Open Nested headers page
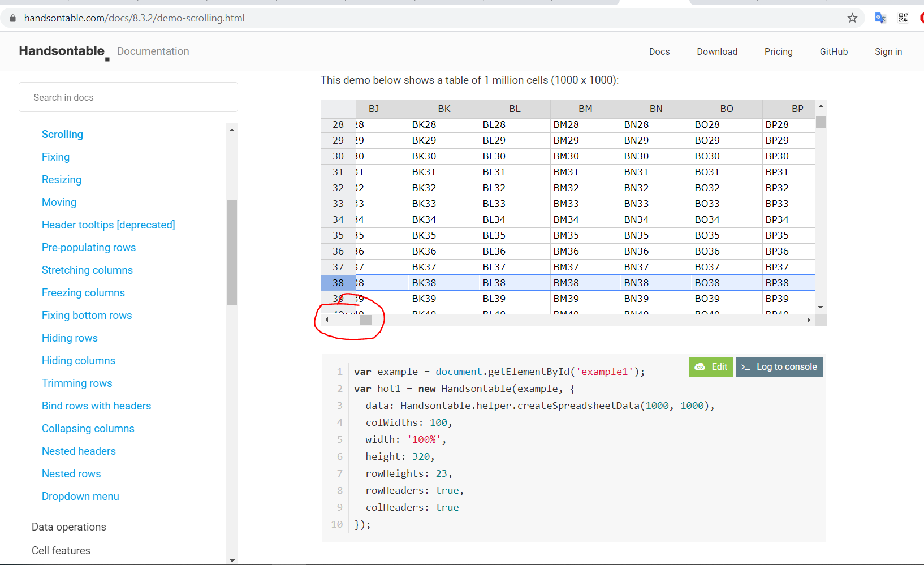 (79, 451)
